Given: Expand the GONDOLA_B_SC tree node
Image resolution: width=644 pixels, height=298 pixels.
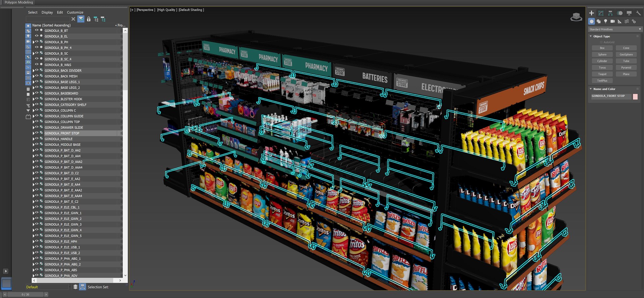Looking at the screenshot, I should point(34,53).
